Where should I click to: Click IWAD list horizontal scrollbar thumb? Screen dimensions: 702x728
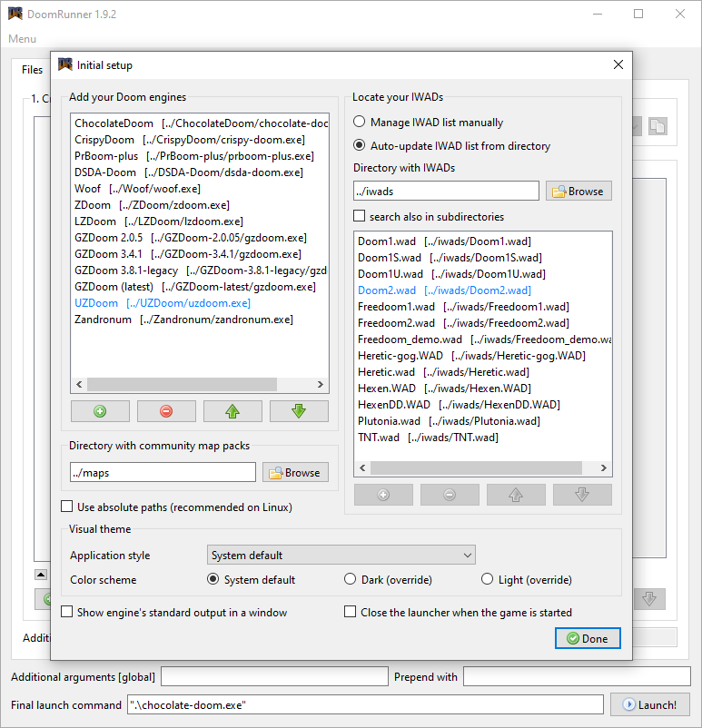coord(476,468)
